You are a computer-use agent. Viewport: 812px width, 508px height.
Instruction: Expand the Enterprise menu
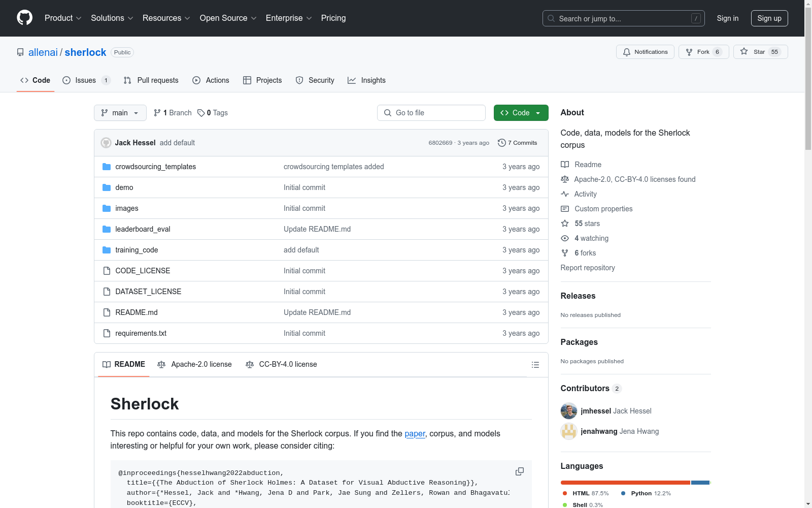289,18
